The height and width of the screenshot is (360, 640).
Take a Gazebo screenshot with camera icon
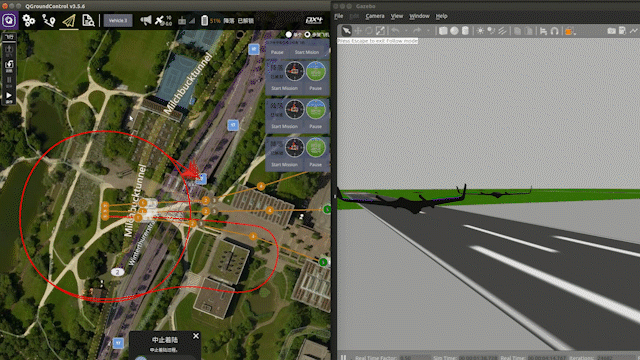611,31
